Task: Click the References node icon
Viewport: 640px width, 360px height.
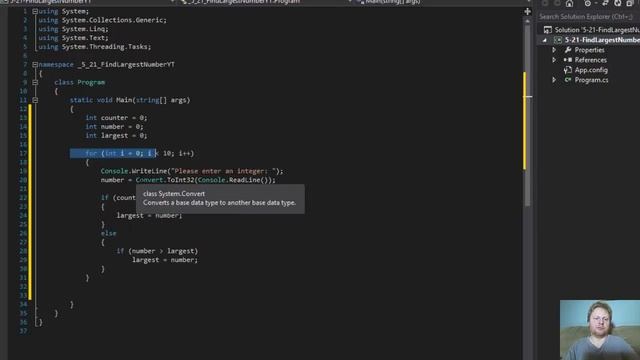Action: [568, 60]
